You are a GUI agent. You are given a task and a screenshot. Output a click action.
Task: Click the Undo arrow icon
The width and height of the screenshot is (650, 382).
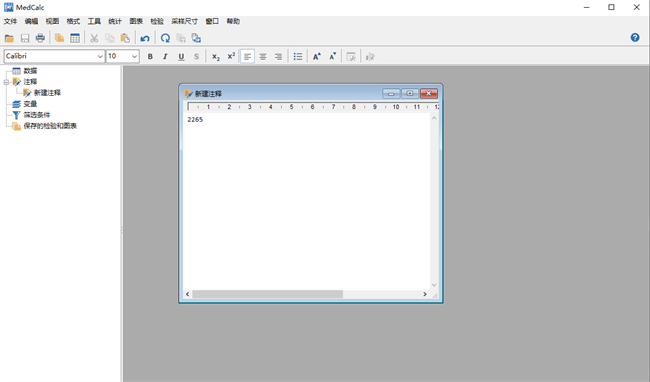[145, 38]
